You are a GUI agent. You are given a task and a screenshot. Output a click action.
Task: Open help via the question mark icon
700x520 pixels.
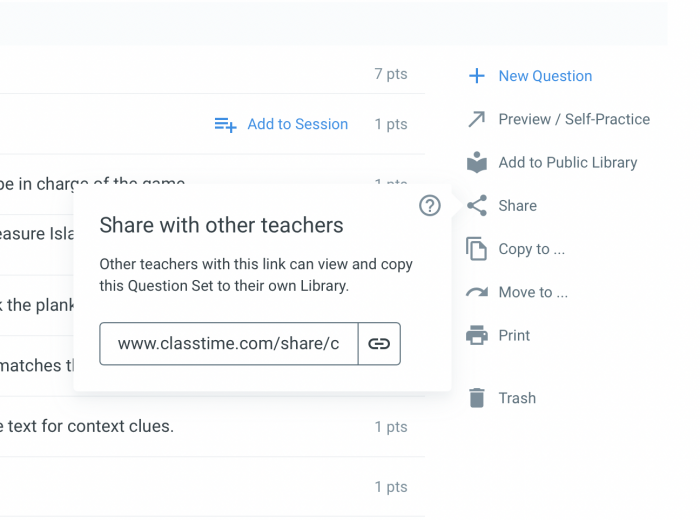[x=430, y=206]
